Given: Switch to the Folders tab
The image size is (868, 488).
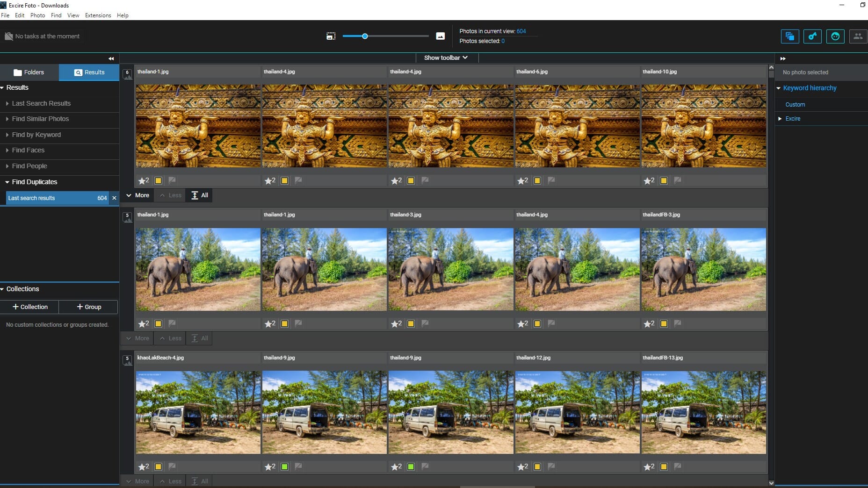Looking at the screenshot, I should pyautogui.click(x=29, y=72).
